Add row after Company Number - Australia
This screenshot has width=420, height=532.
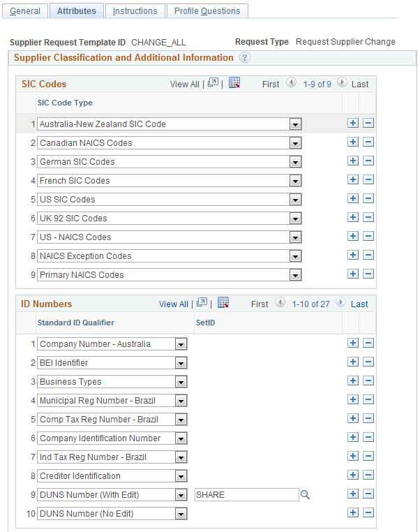[353, 343]
